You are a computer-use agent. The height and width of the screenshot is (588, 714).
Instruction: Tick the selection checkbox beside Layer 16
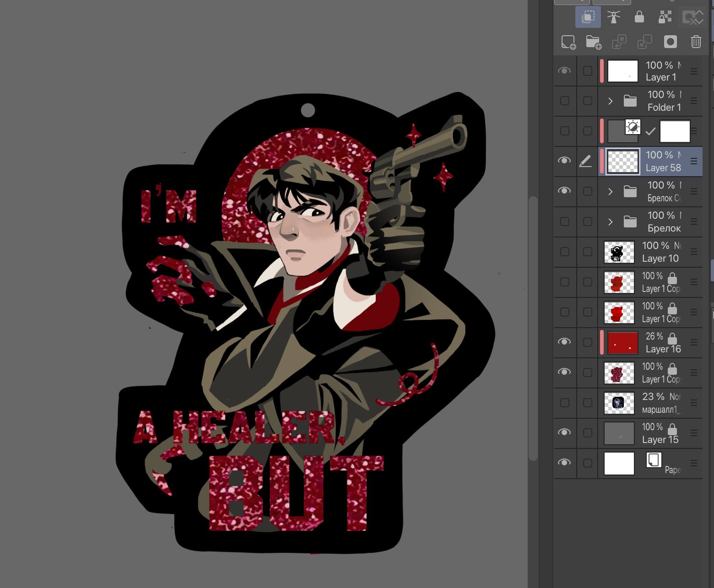point(588,342)
